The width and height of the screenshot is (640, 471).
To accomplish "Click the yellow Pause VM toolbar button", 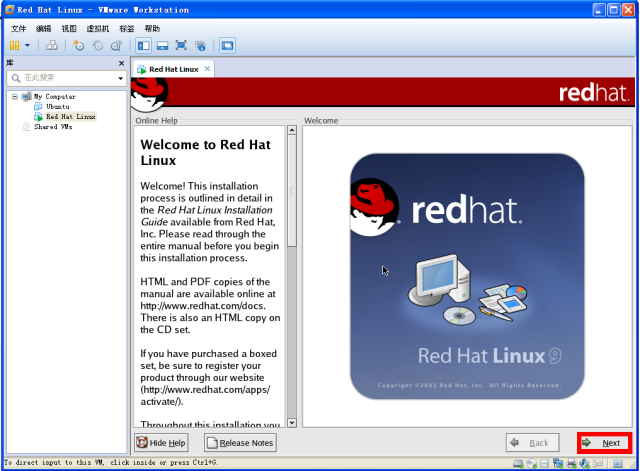I will click(x=14, y=45).
